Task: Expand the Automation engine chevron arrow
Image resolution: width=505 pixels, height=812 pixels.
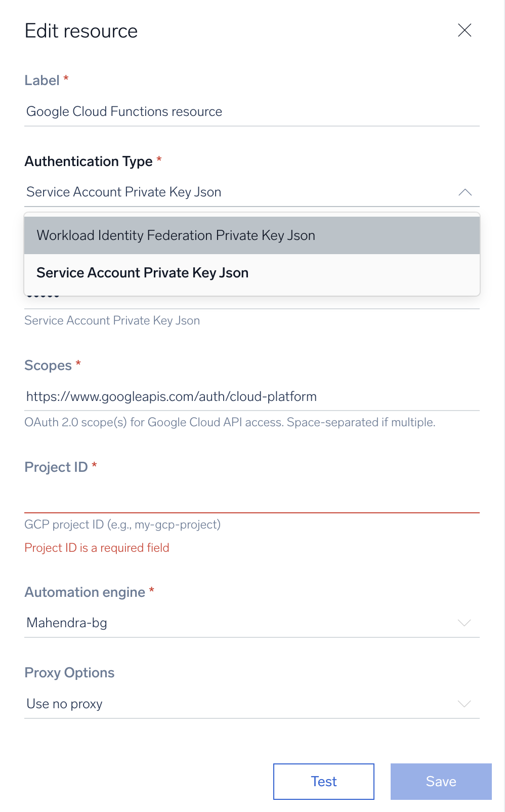Action: coord(465,623)
